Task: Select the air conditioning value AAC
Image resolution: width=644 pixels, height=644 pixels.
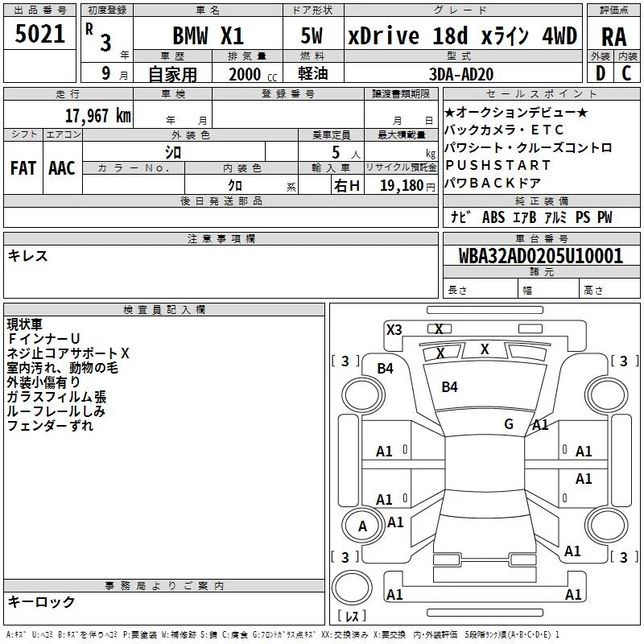Action: [x=62, y=168]
